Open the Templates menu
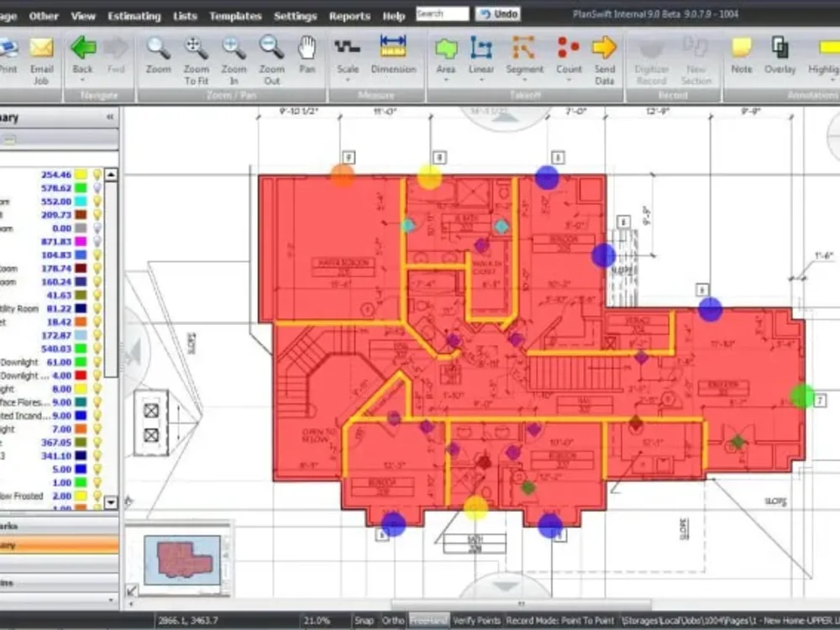The height and width of the screenshot is (630, 840). click(235, 16)
